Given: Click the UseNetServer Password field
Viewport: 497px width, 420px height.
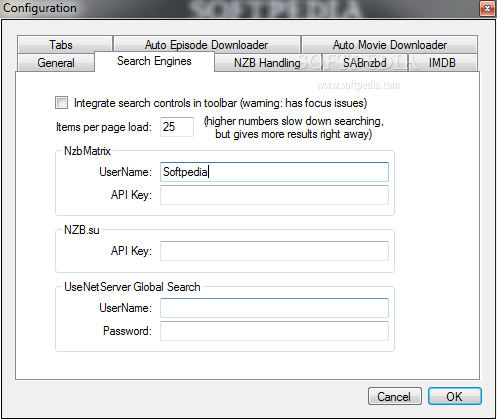Looking at the screenshot, I should tap(274, 331).
